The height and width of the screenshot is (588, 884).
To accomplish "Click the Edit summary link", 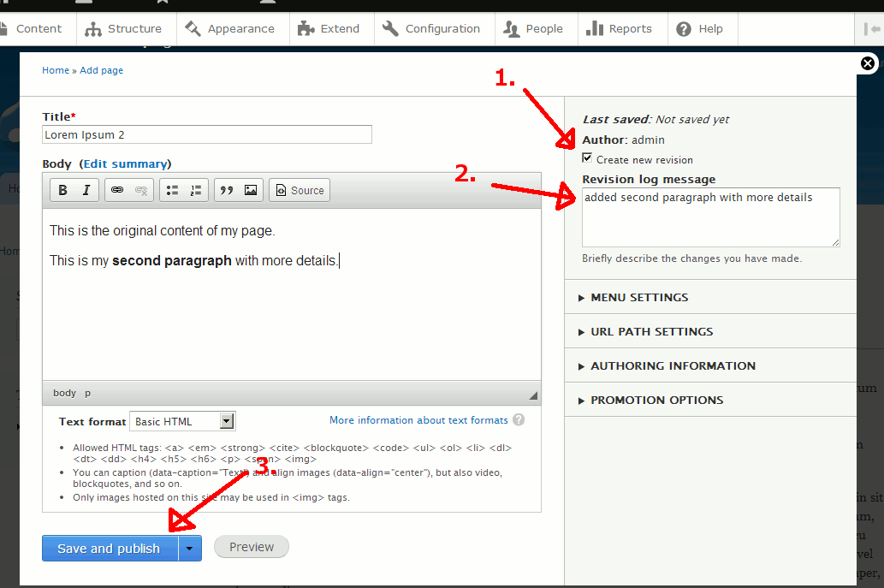I will pos(125,164).
